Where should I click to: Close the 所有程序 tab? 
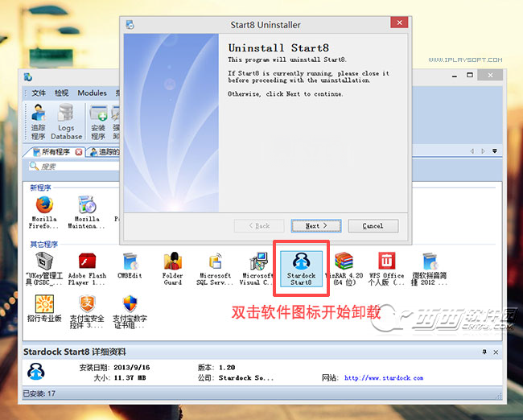click(79, 152)
